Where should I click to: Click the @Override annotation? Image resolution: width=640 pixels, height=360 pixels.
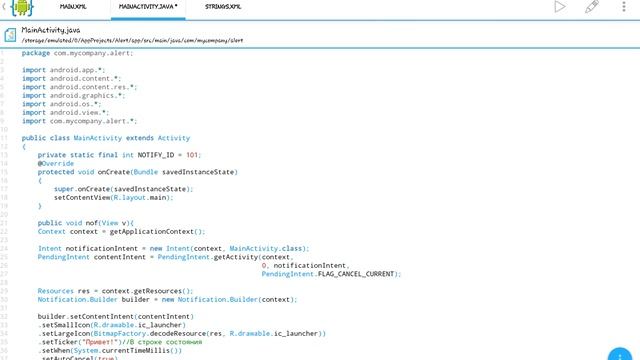(x=56, y=164)
